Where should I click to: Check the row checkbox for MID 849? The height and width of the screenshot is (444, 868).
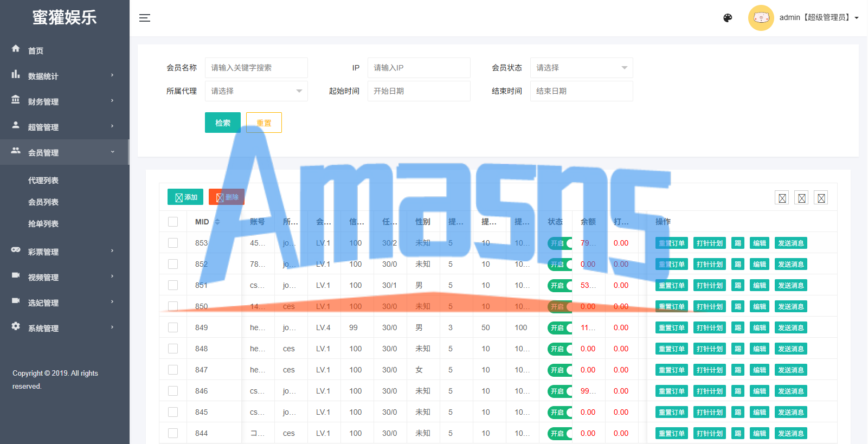click(173, 327)
